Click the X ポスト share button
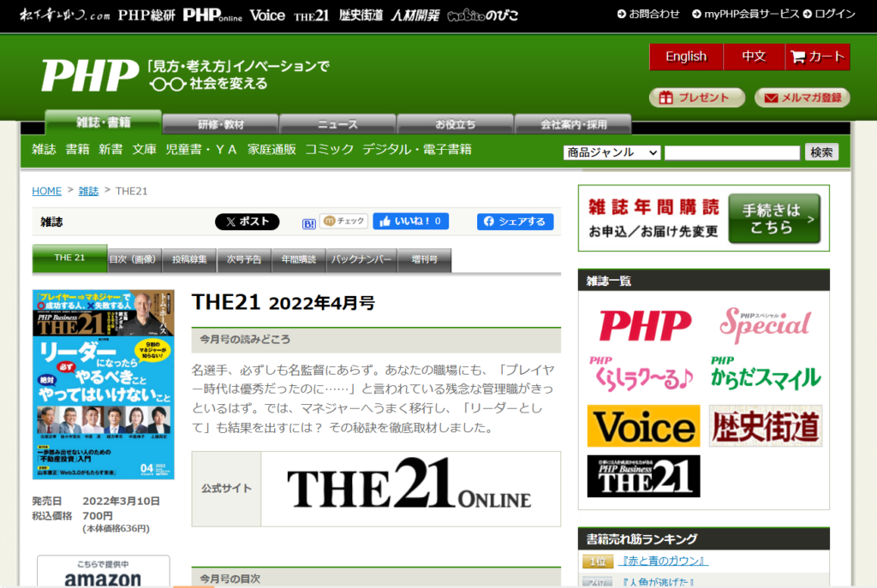Image resolution: width=877 pixels, height=588 pixels. (248, 222)
